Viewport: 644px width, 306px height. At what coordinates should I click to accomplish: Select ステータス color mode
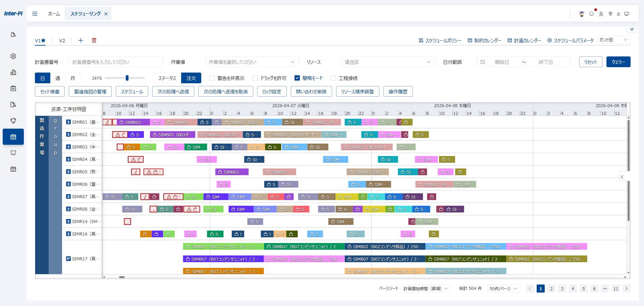click(x=167, y=78)
